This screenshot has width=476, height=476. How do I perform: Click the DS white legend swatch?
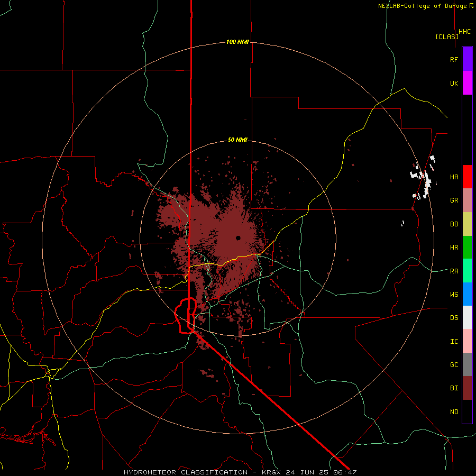coord(467,317)
